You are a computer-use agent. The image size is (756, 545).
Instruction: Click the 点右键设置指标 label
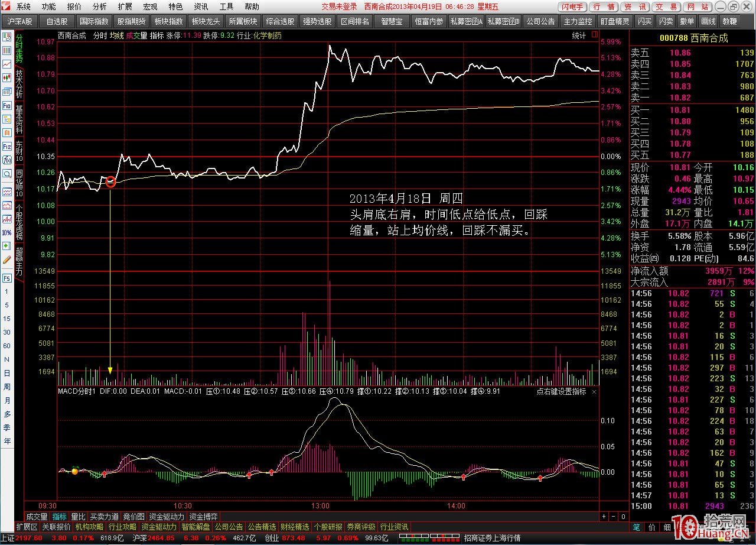pyautogui.click(x=561, y=391)
